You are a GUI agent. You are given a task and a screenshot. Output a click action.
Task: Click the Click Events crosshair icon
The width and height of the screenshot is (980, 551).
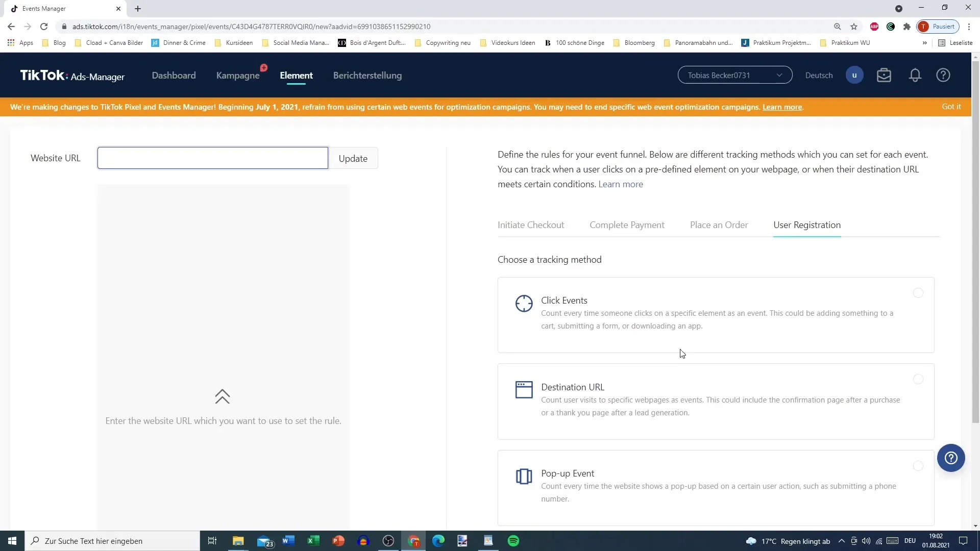(524, 304)
